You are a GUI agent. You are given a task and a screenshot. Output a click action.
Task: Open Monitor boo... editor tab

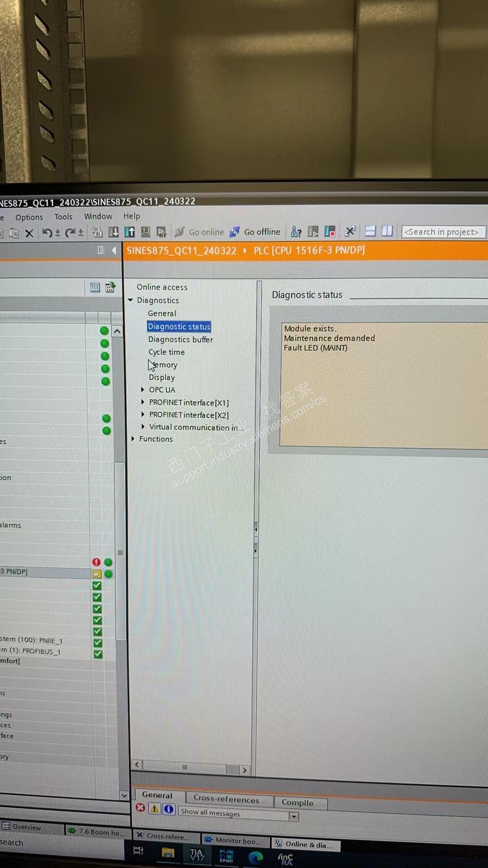235,840
